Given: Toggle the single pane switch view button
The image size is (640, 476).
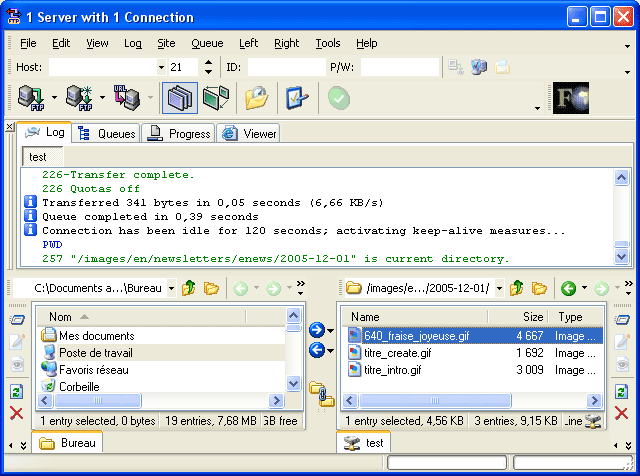Looking at the screenshot, I should coord(215,98).
